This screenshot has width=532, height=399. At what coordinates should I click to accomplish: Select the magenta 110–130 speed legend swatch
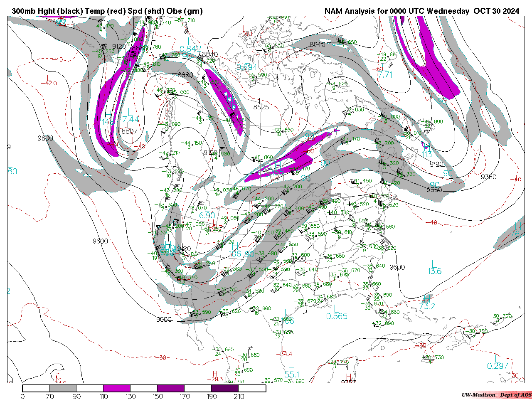(x=117, y=388)
